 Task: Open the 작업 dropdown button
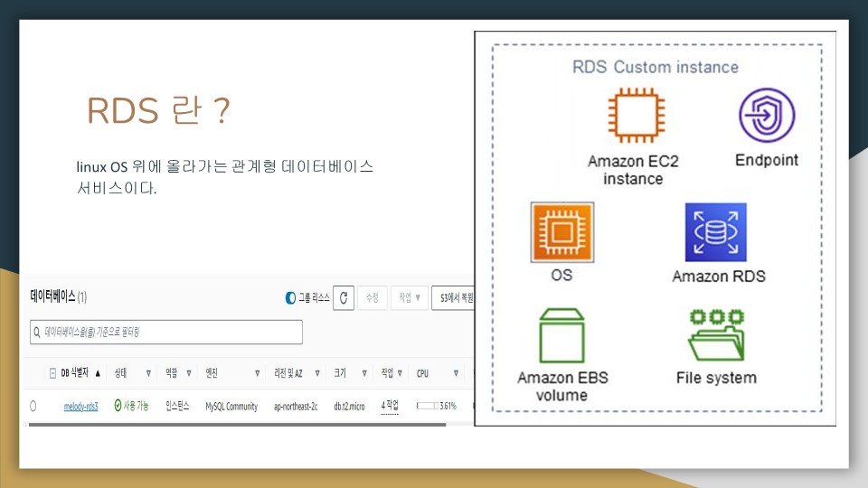[409, 297]
